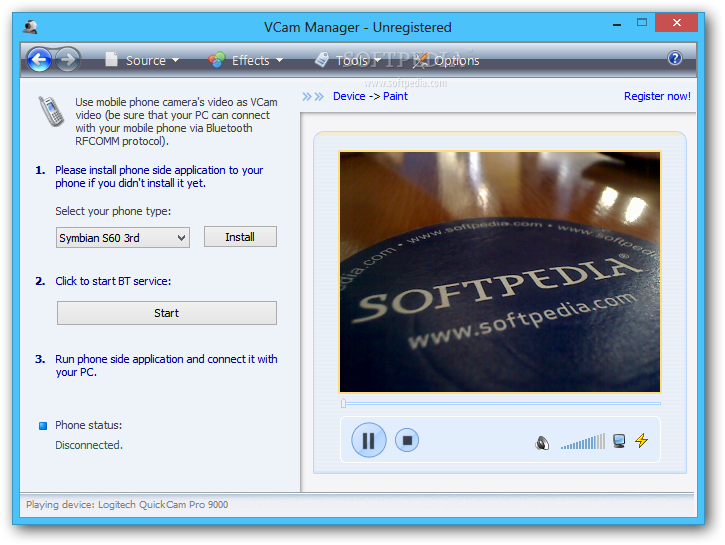Stop the video playback

click(407, 440)
